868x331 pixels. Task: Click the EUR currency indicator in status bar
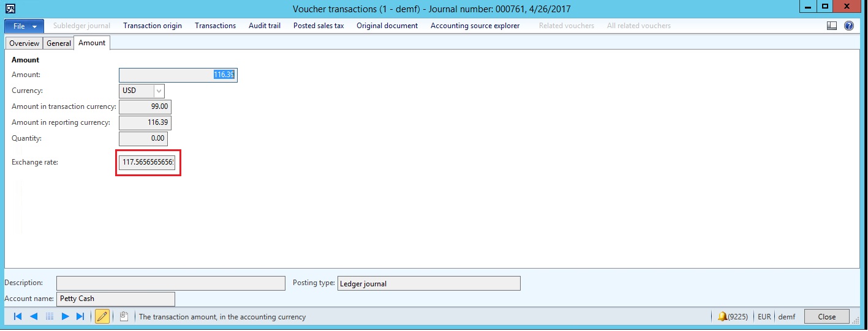point(764,317)
